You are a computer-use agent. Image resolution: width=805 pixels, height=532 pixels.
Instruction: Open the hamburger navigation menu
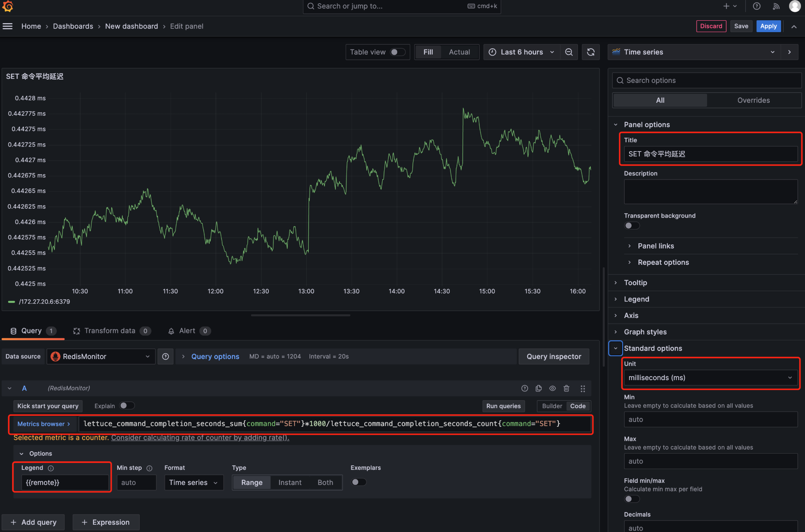pyautogui.click(x=8, y=26)
